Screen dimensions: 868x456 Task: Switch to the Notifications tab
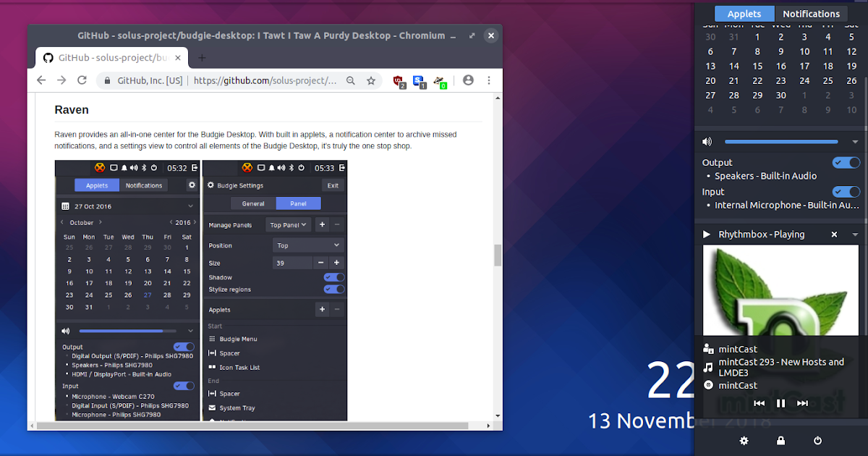tap(811, 14)
